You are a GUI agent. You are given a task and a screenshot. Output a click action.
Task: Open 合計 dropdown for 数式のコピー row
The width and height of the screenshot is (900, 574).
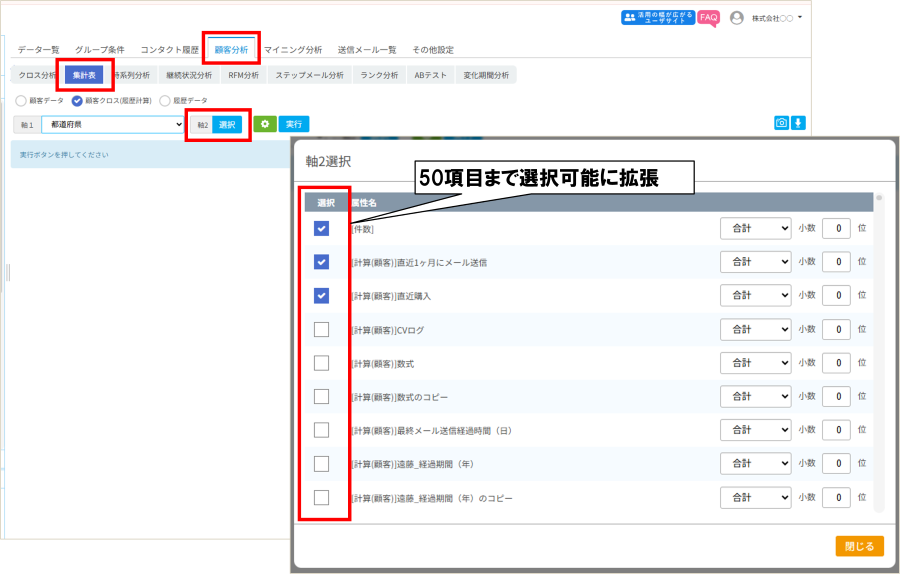755,397
